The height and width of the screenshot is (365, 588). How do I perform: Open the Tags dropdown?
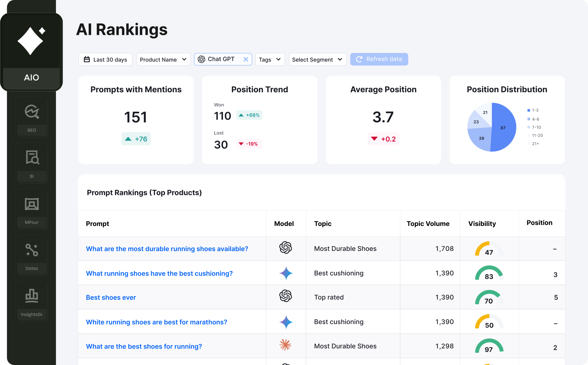270,60
